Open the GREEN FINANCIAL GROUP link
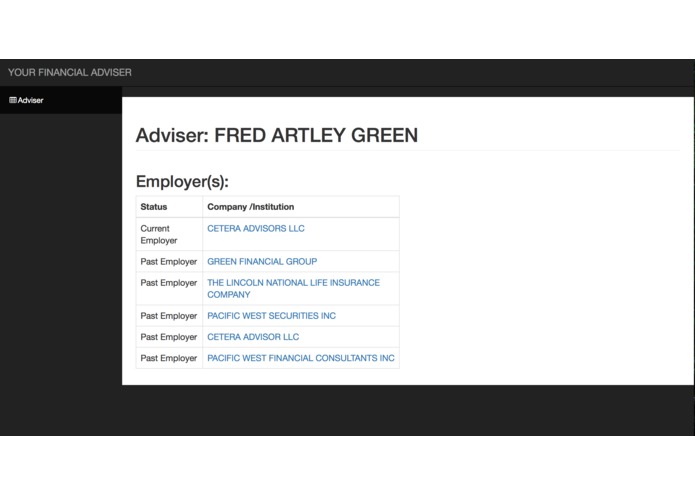The image size is (695, 494). pyautogui.click(x=262, y=261)
